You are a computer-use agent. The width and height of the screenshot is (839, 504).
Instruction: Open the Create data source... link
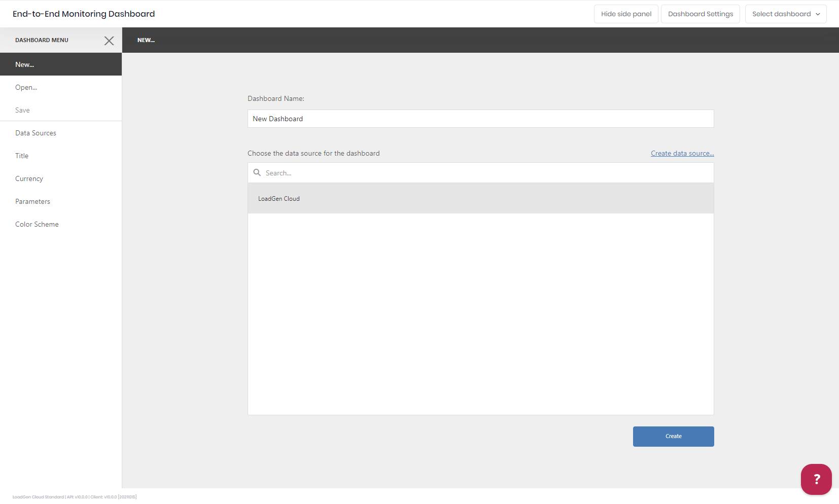682,153
